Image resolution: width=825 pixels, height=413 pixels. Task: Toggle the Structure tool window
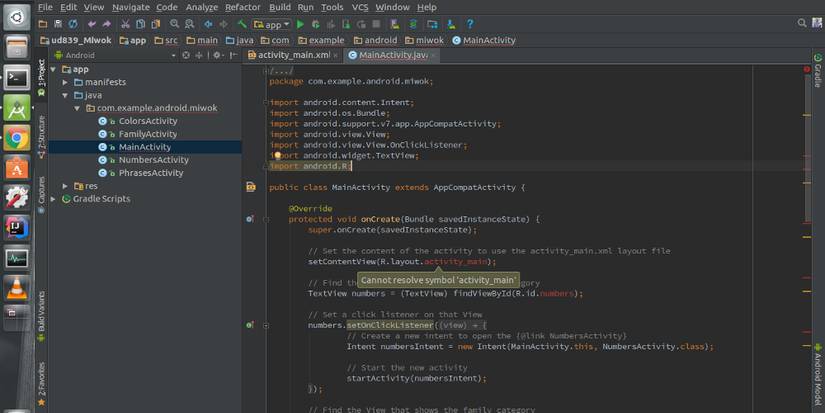41,133
